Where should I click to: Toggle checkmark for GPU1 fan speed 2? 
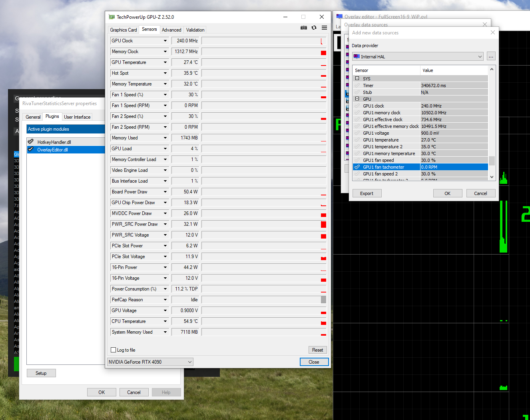pos(357,174)
